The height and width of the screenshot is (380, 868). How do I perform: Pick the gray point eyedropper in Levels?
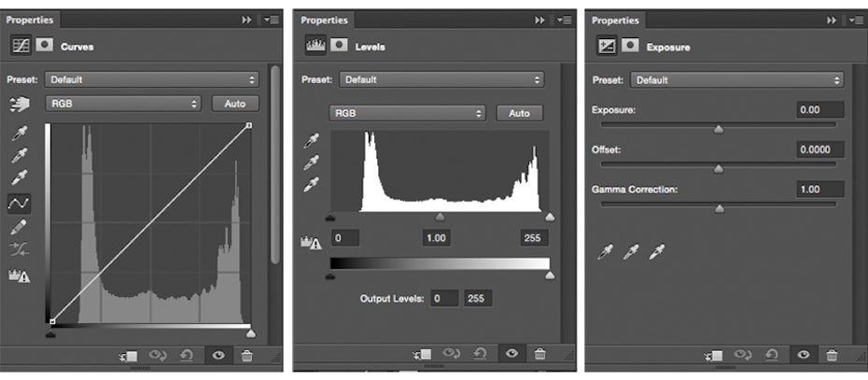click(x=311, y=162)
